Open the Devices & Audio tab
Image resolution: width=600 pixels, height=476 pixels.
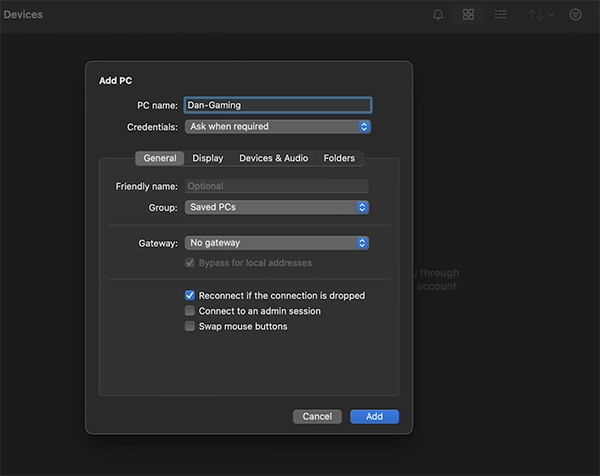(273, 158)
